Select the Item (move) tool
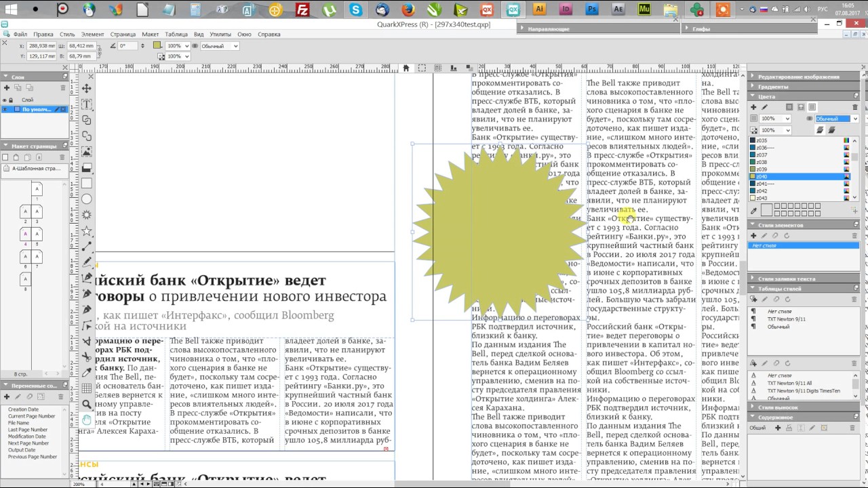 (87, 89)
